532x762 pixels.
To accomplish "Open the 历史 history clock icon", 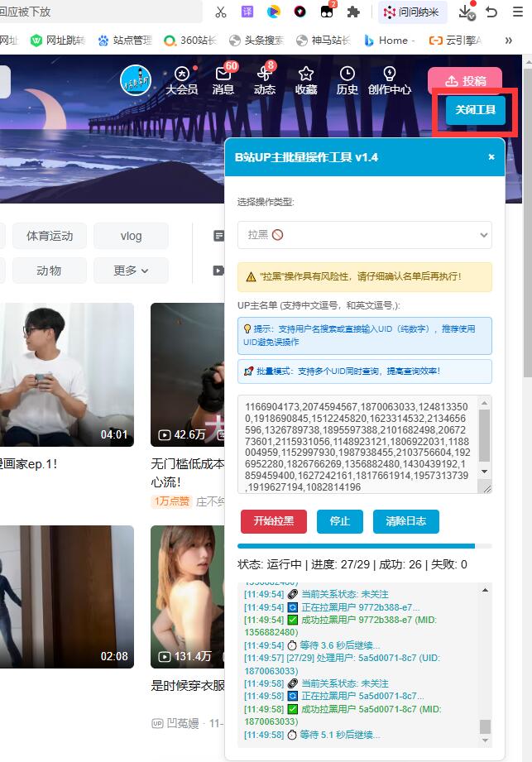I will [x=347, y=74].
